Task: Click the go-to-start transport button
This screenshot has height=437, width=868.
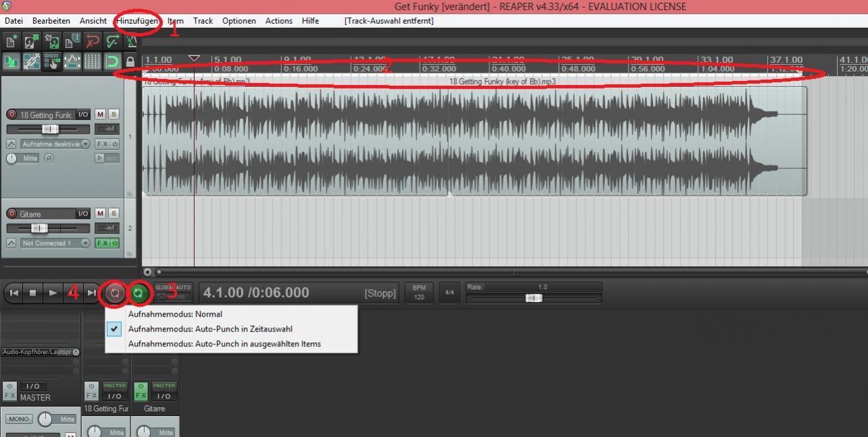Action: pos(14,293)
